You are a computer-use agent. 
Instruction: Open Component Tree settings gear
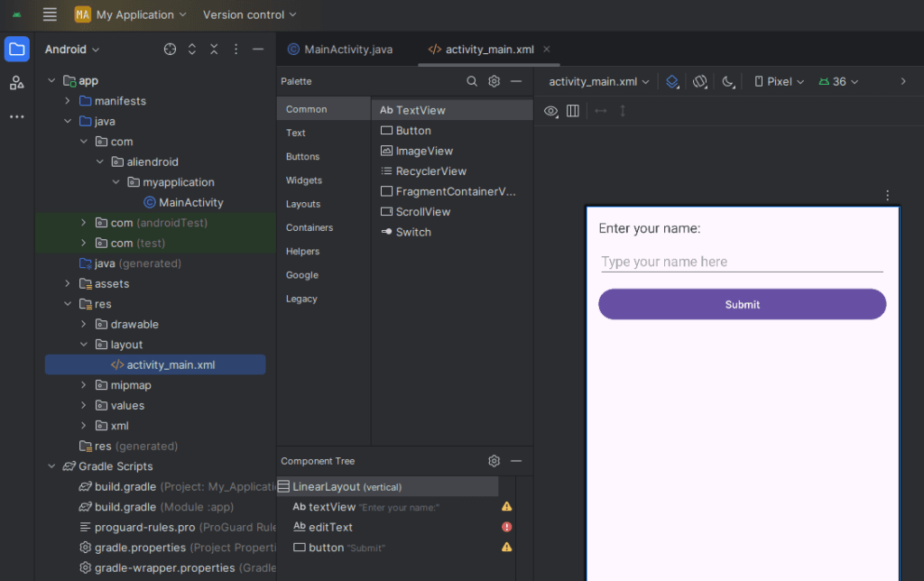point(494,461)
